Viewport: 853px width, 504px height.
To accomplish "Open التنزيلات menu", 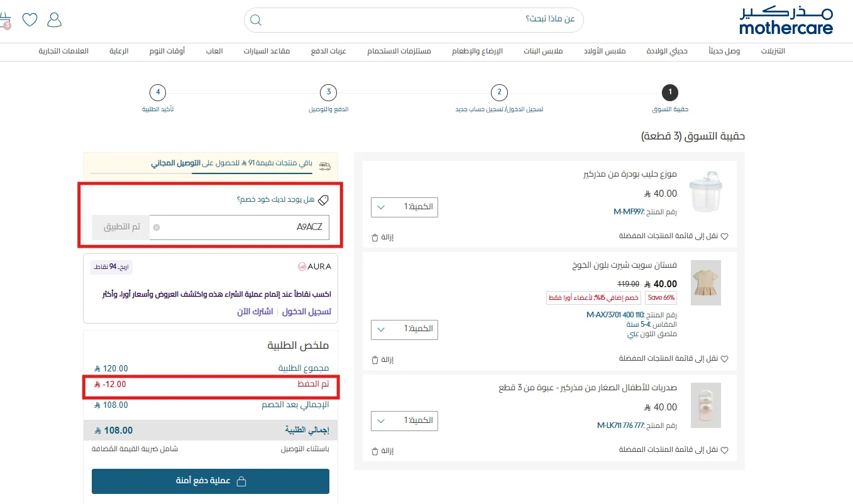I will [x=773, y=51].
